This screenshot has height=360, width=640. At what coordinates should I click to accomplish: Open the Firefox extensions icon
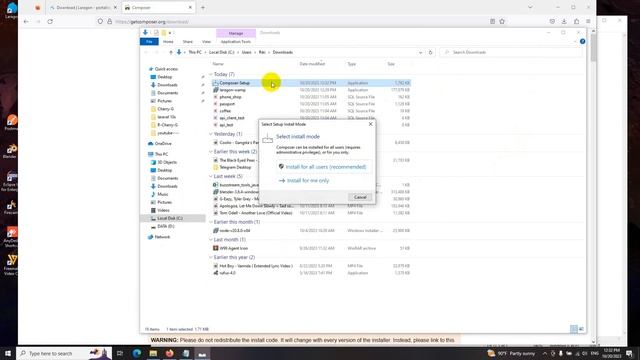tap(576, 22)
